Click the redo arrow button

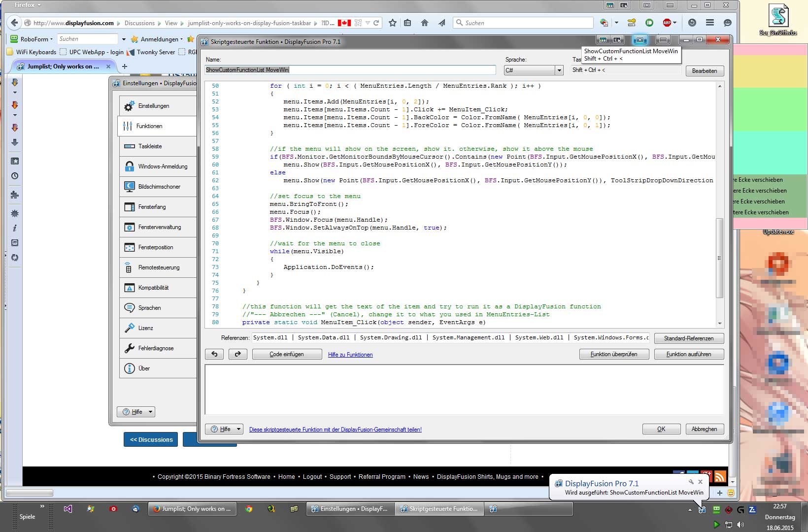click(237, 354)
